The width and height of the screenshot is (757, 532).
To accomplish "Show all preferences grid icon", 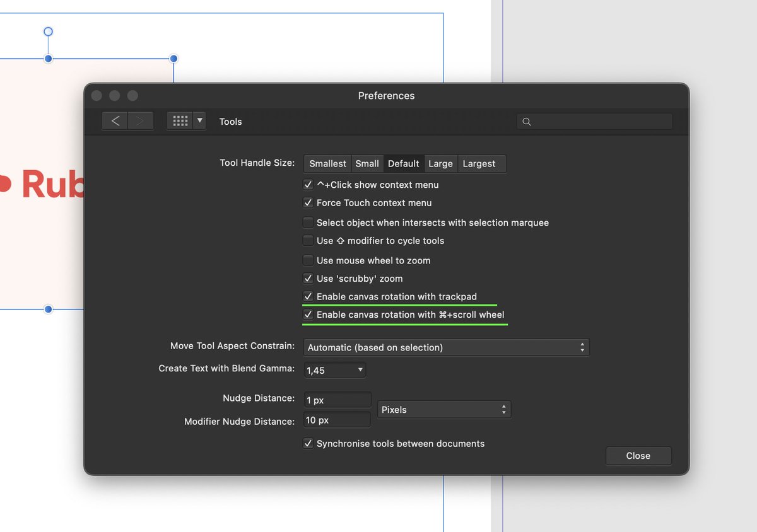I will pos(180,121).
